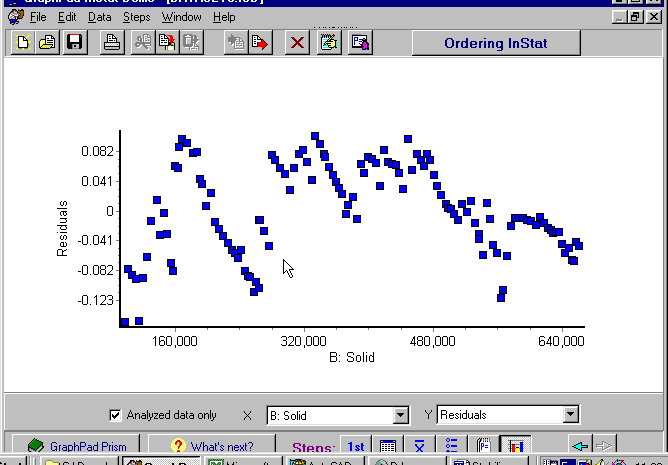The width and height of the screenshot is (668, 465).
Task: Click the data table step icon
Action: pyautogui.click(x=388, y=446)
